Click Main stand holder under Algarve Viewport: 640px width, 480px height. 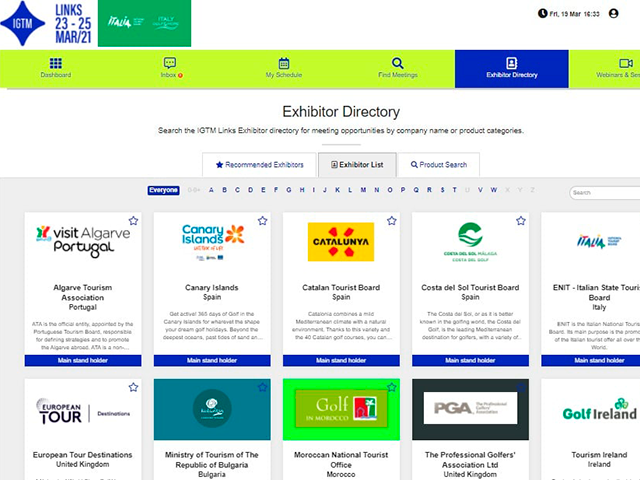[x=83, y=360]
